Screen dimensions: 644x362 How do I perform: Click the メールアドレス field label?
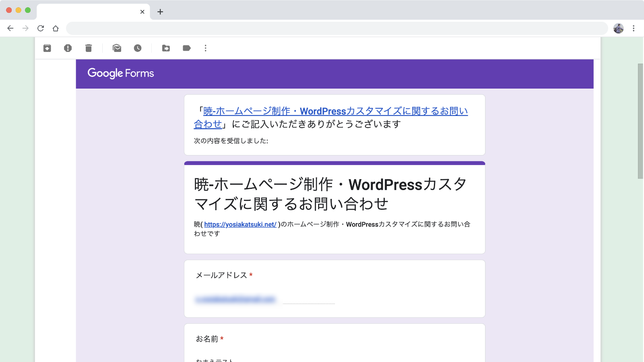pos(221,275)
